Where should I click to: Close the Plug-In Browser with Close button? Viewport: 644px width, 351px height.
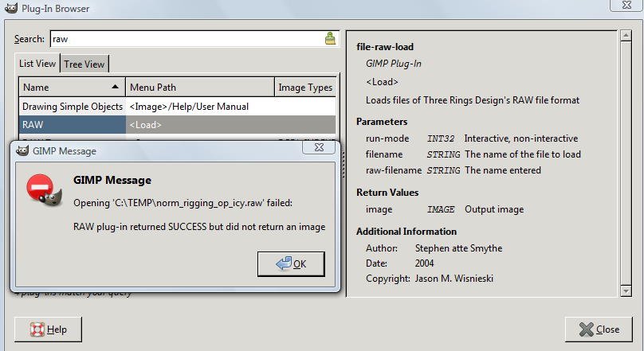(x=599, y=330)
